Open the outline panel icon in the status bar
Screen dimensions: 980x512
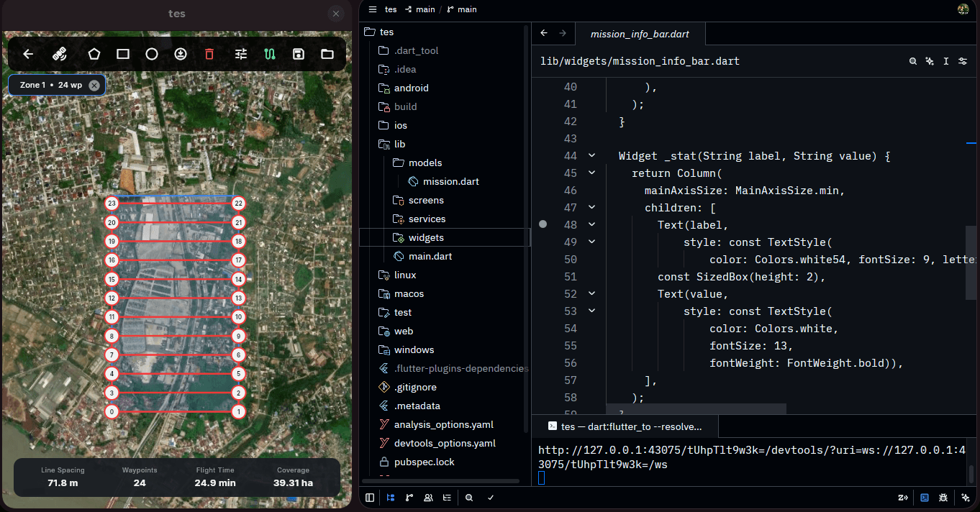pos(448,497)
